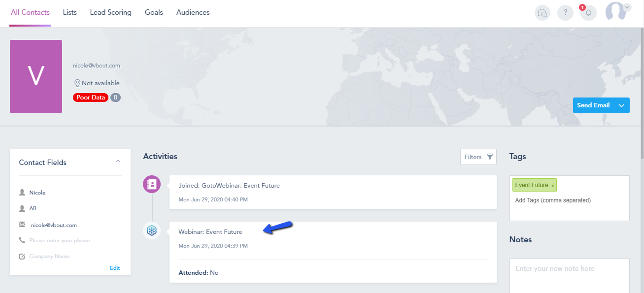Click the Filters funnel icon
The width and height of the screenshot is (644, 293).
(x=490, y=157)
